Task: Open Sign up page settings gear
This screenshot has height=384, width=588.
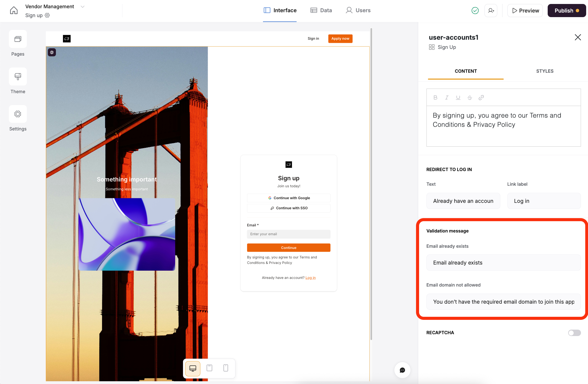Action: click(x=47, y=15)
